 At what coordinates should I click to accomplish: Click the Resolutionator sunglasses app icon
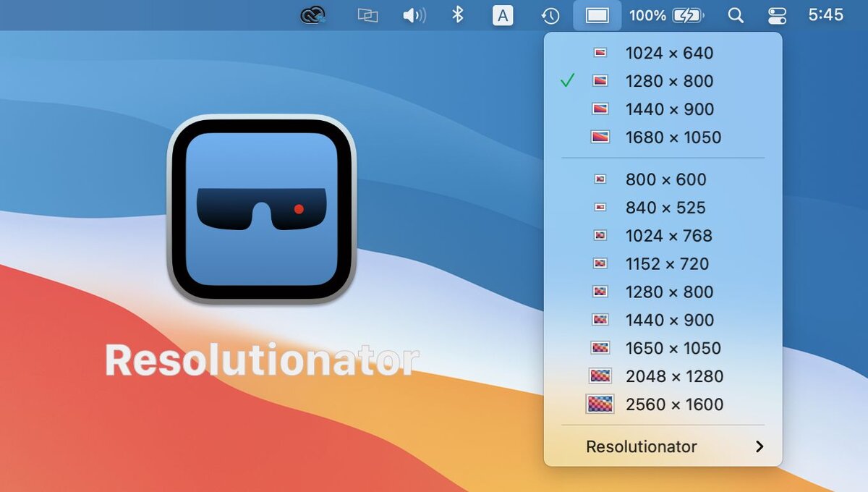click(x=262, y=208)
